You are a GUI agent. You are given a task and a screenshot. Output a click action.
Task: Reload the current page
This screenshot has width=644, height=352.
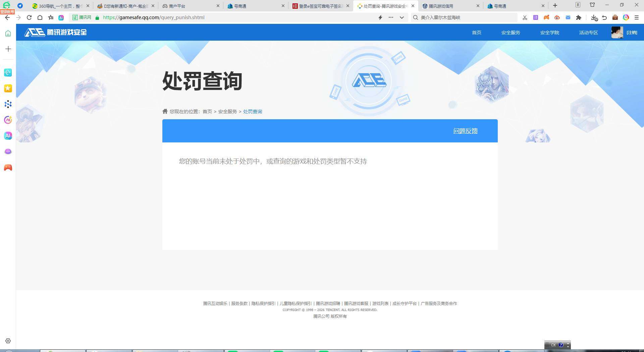click(29, 17)
